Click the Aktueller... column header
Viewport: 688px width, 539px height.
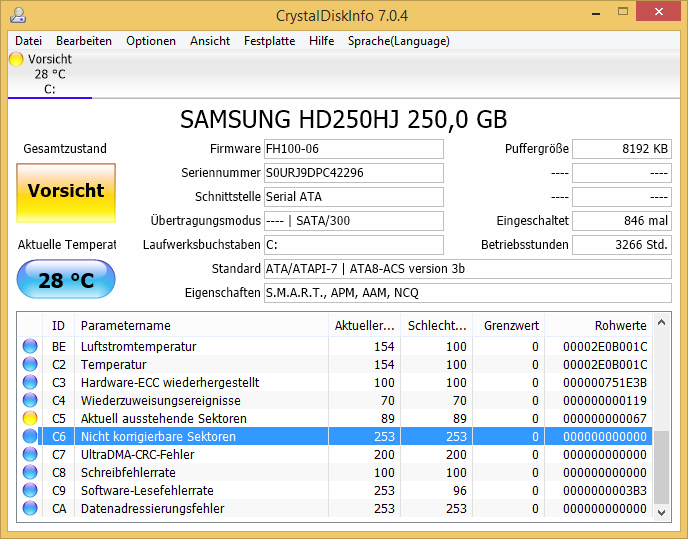(364, 325)
